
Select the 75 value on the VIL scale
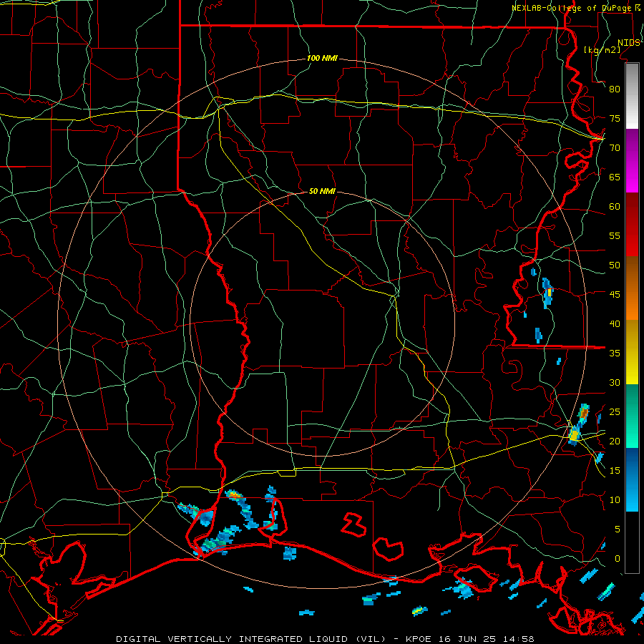615,118
